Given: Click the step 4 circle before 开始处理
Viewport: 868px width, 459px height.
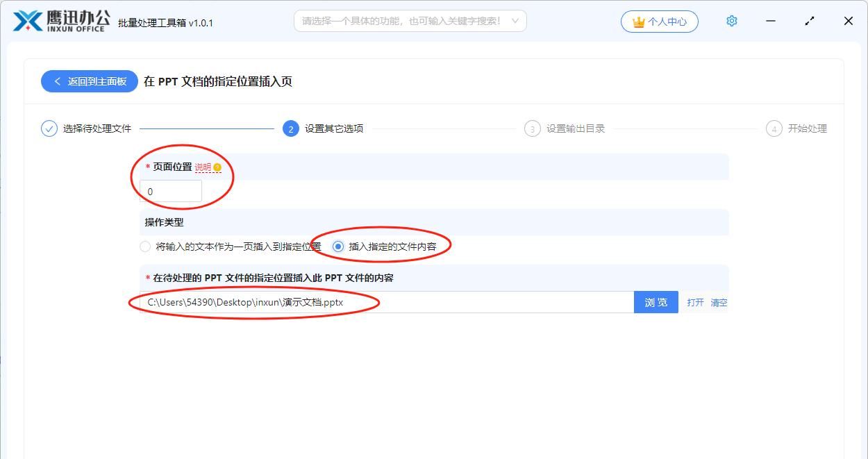Looking at the screenshot, I should click(774, 128).
